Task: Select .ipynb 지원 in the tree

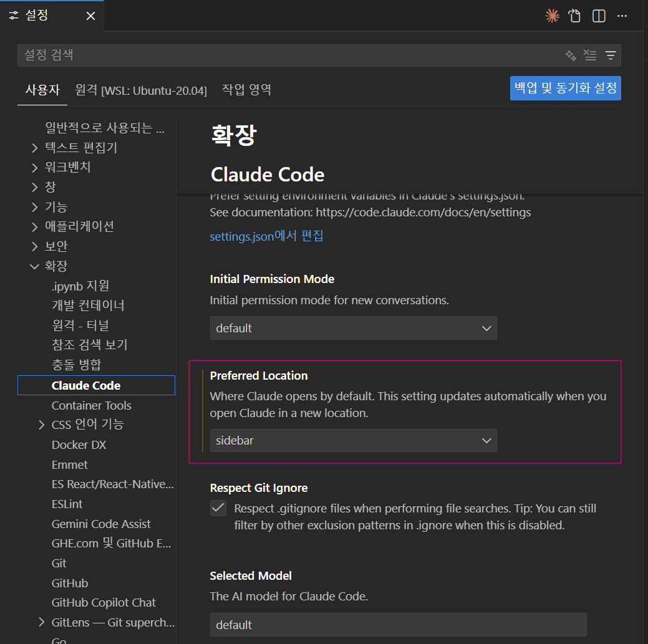Action: [x=80, y=286]
